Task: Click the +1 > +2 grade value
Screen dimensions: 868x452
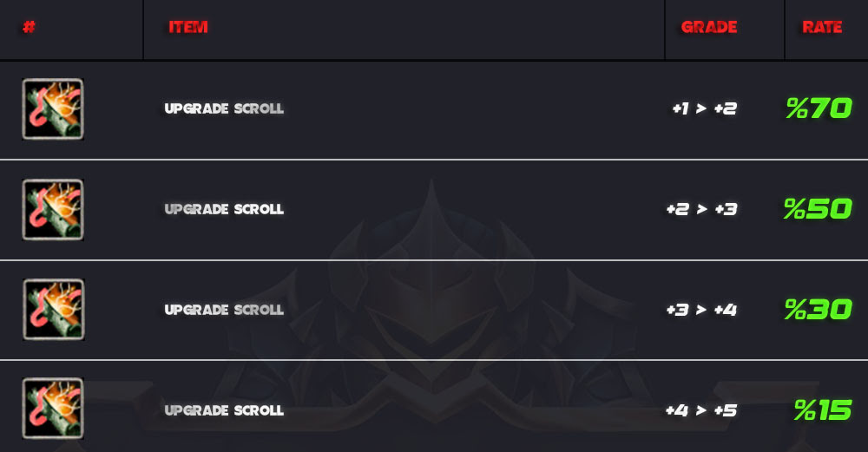Action: [x=704, y=108]
